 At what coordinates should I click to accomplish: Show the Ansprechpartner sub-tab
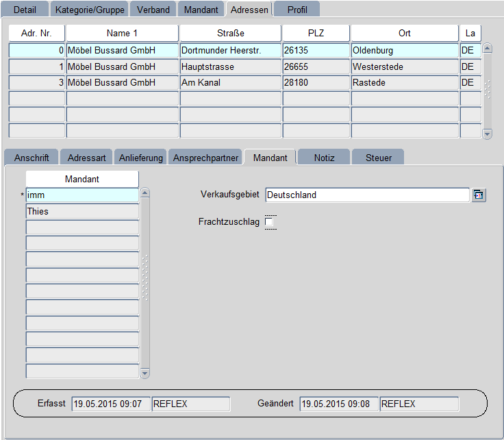click(x=206, y=158)
